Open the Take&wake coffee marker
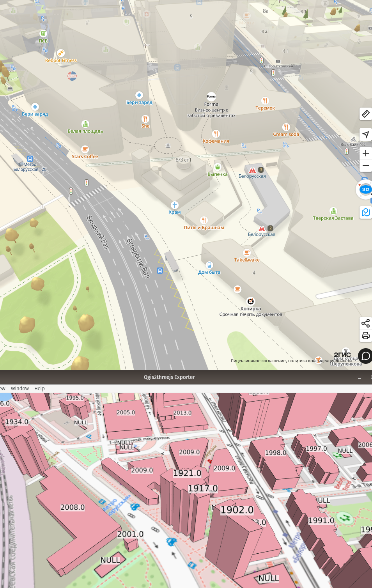372x588 pixels. [x=246, y=252]
